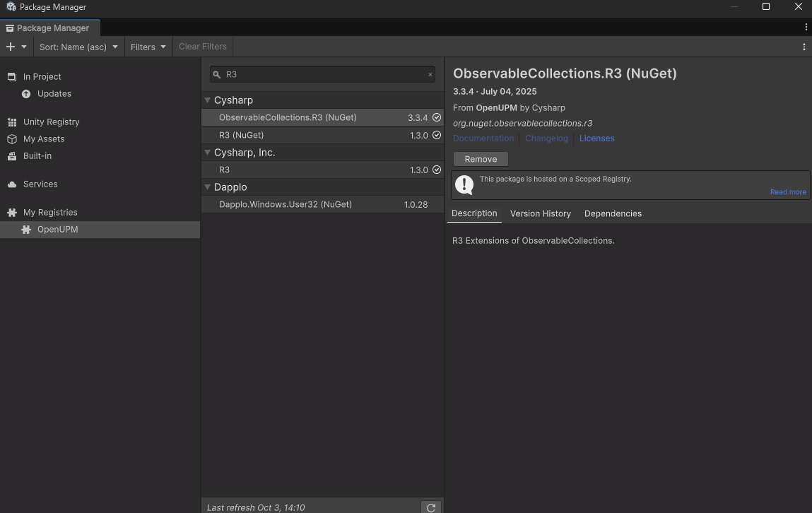Click the search magnifier icon
812x513 pixels.
[x=217, y=74]
